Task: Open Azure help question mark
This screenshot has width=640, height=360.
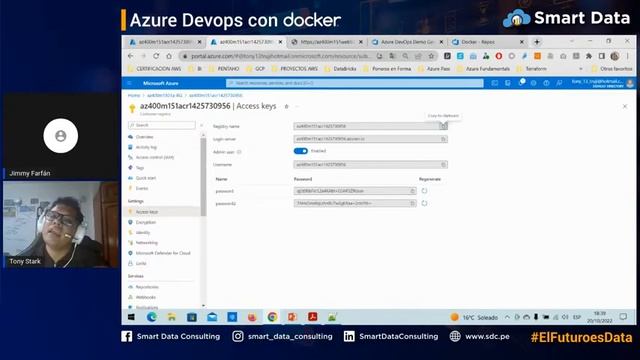Action: [546, 83]
